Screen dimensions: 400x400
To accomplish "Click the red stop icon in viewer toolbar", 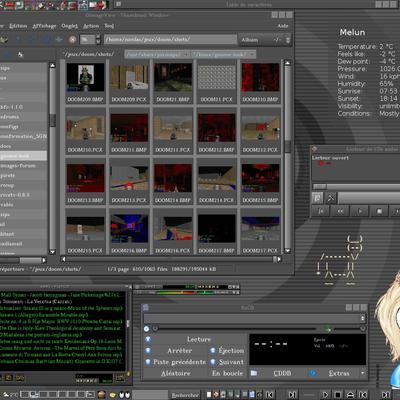I will [72, 40].
